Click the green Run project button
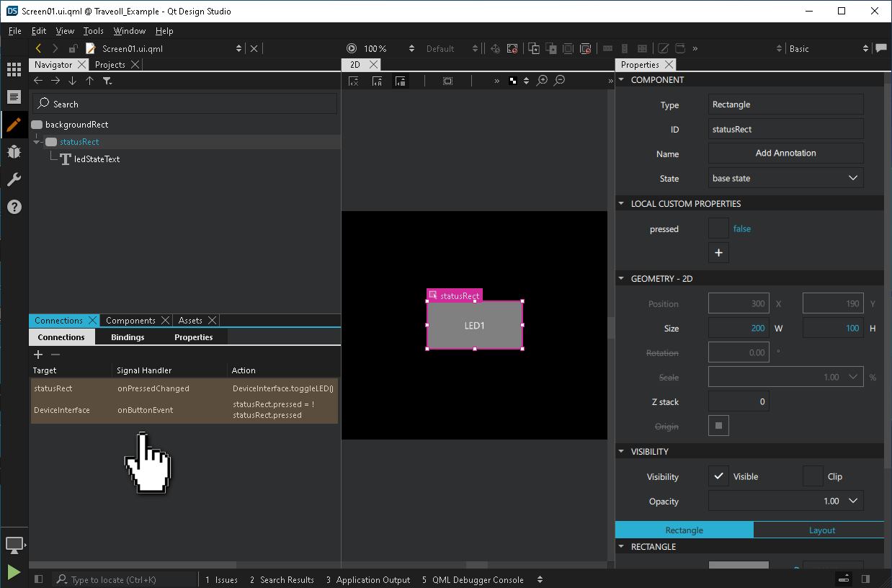 click(x=14, y=571)
